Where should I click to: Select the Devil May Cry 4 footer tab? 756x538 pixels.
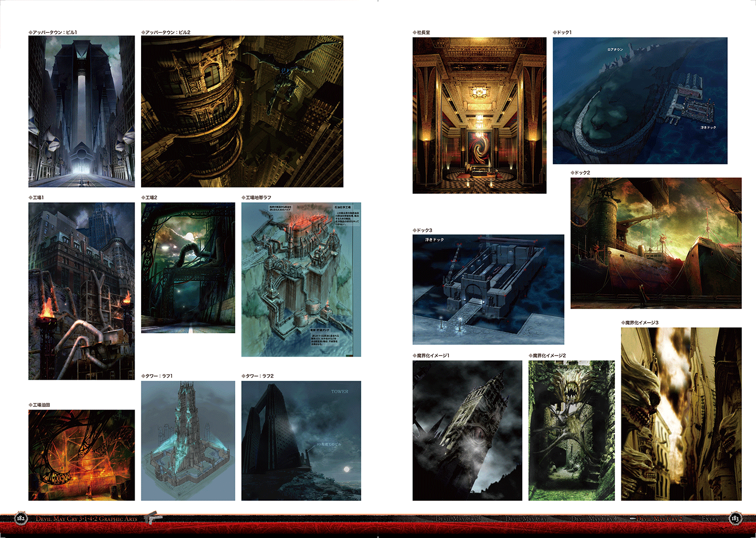point(594,519)
